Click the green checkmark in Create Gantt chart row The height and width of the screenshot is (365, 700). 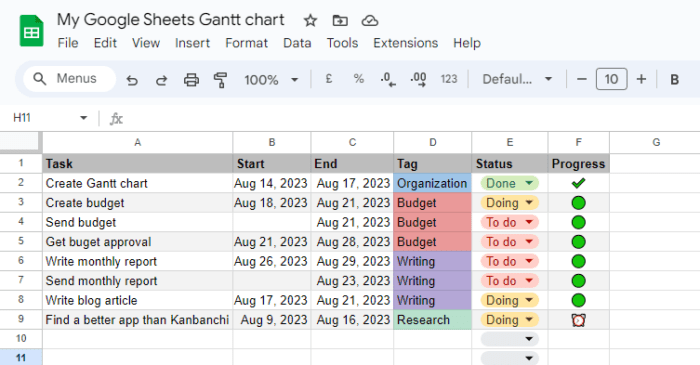point(578,183)
